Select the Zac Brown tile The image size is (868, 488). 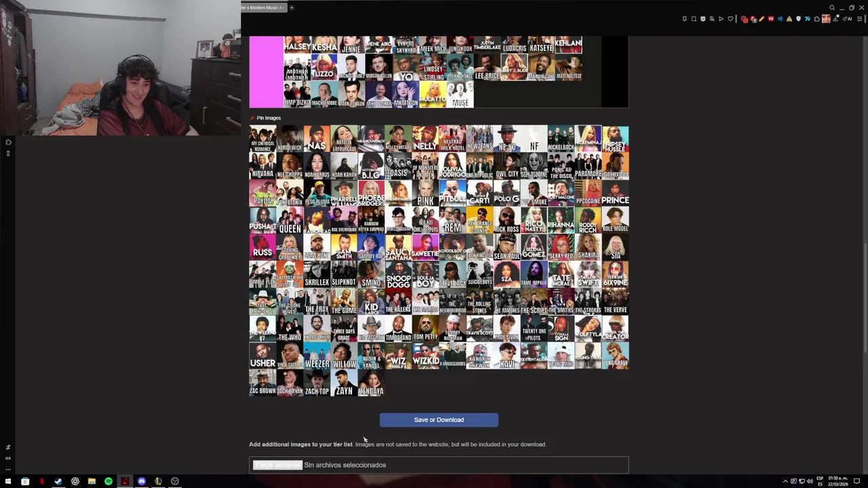pyautogui.click(x=263, y=383)
